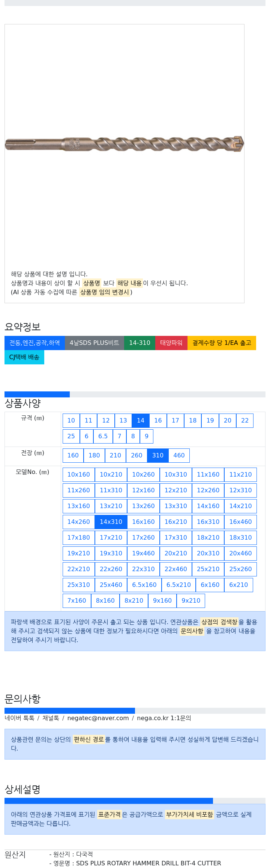Pick model 19x460

click(143, 553)
